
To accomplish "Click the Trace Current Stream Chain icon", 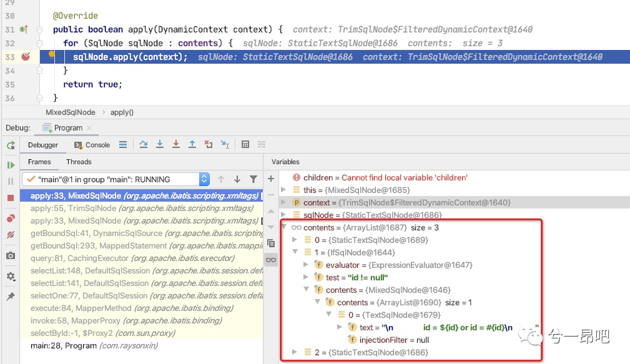I will [262, 144].
